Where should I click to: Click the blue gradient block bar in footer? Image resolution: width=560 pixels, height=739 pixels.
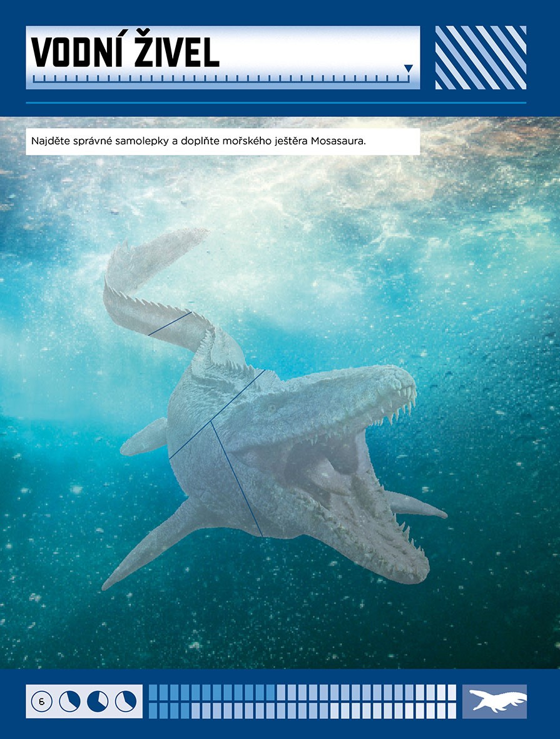click(303, 701)
